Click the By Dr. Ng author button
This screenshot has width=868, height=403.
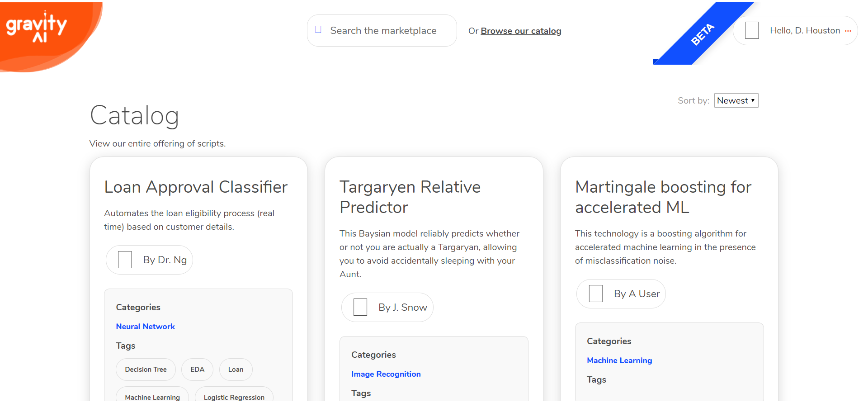[149, 260]
